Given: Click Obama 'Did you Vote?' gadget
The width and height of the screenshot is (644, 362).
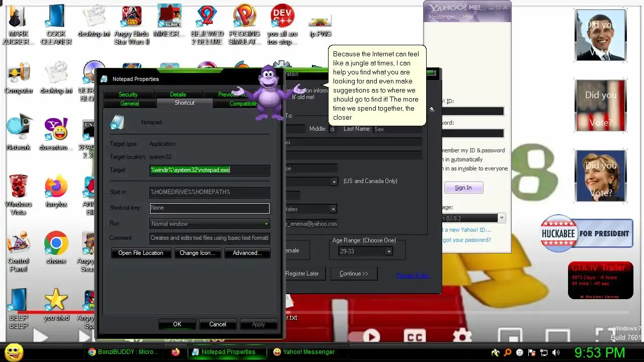Looking at the screenshot, I should (601, 35).
